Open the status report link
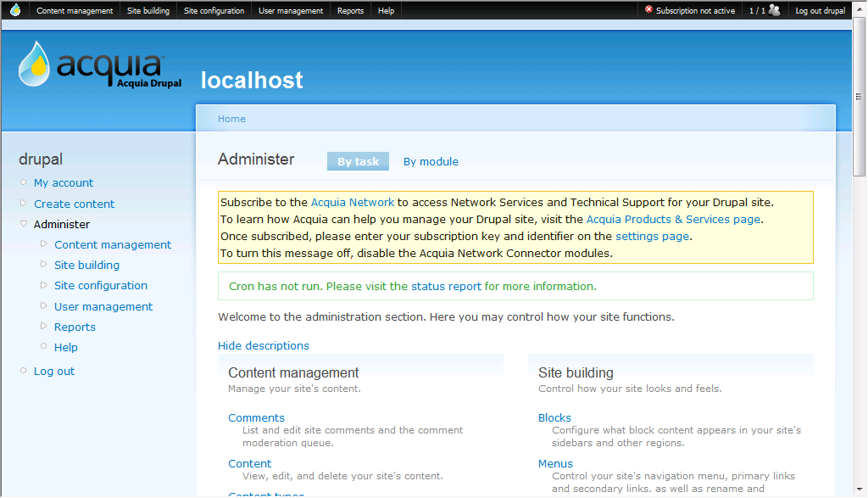This screenshot has width=868, height=498. [446, 287]
